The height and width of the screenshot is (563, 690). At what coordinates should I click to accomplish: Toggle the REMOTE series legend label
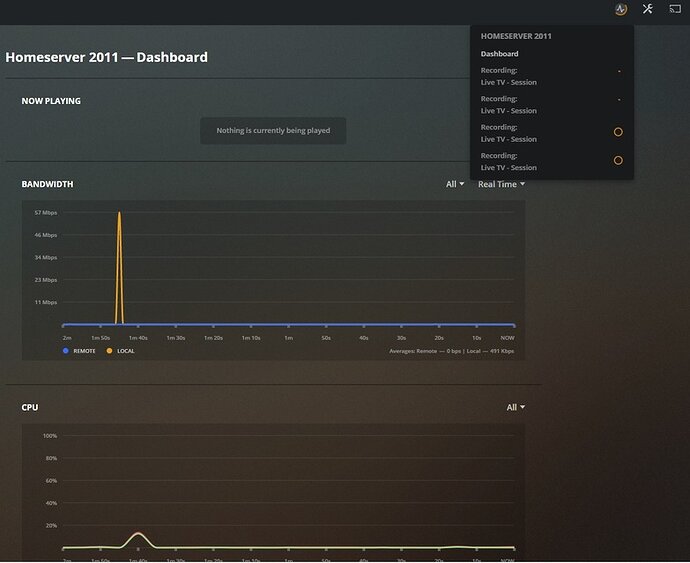coord(84,351)
